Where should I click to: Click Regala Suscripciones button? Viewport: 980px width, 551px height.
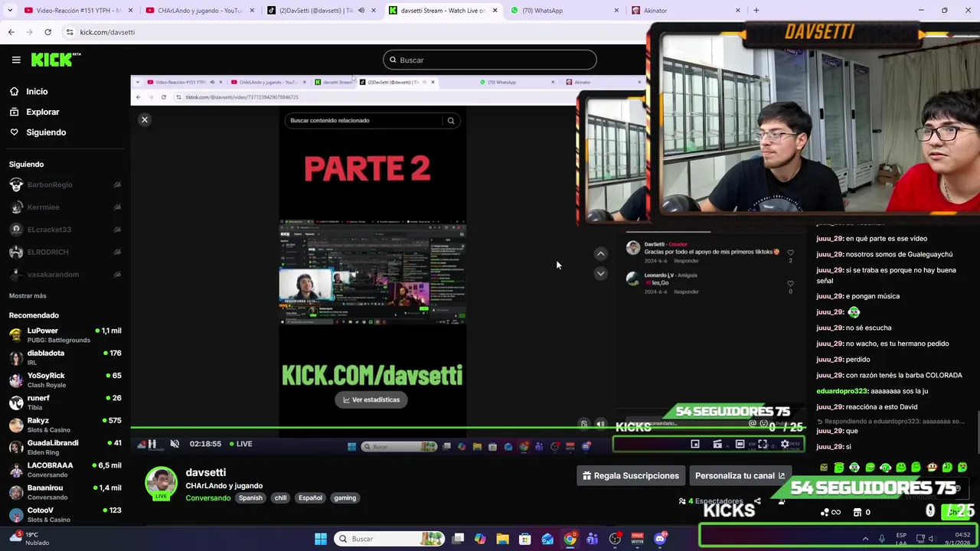coord(630,476)
